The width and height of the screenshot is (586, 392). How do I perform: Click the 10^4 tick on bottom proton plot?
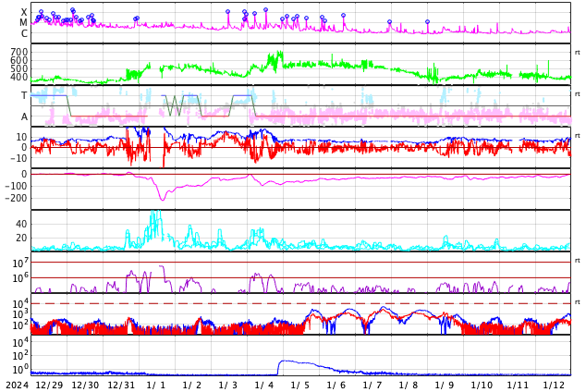[x=19, y=341]
